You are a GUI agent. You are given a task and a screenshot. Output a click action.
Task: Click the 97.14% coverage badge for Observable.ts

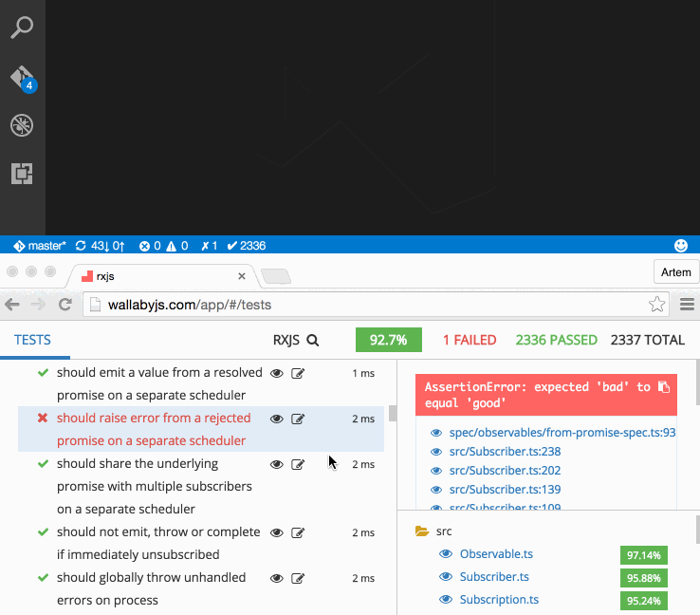(644, 555)
